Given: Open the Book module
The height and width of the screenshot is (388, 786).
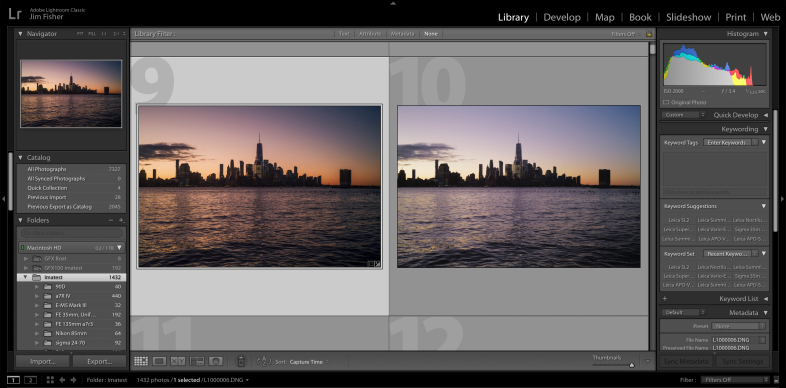Looking at the screenshot, I should [x=640, y=17].
